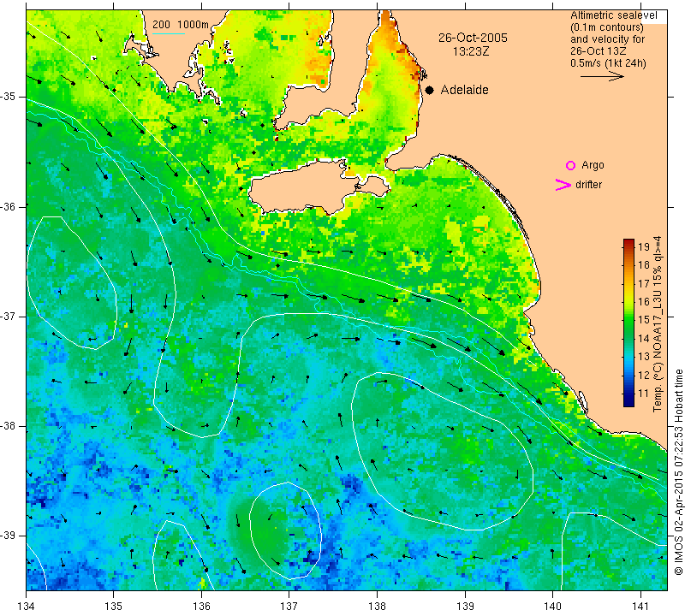The height and width of the screenshot is (616, 685).
Task: Click the IMOS copyright timestamp text
Action: (x=678, y=471)
